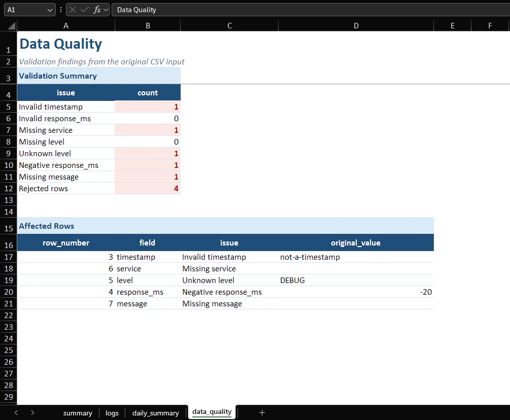Click the service field cell in row 18
Screen dimensions: 510x420
coord(148,268)
